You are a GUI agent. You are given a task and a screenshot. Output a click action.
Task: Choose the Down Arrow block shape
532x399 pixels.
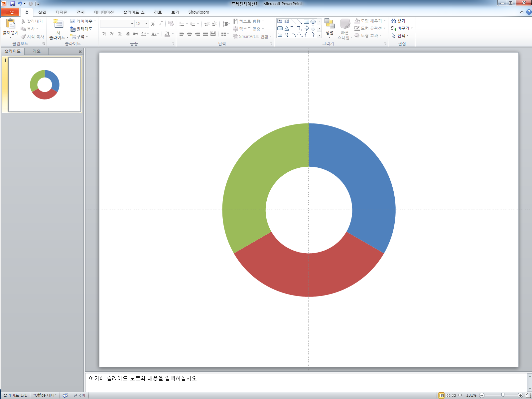tap(313, 28)
